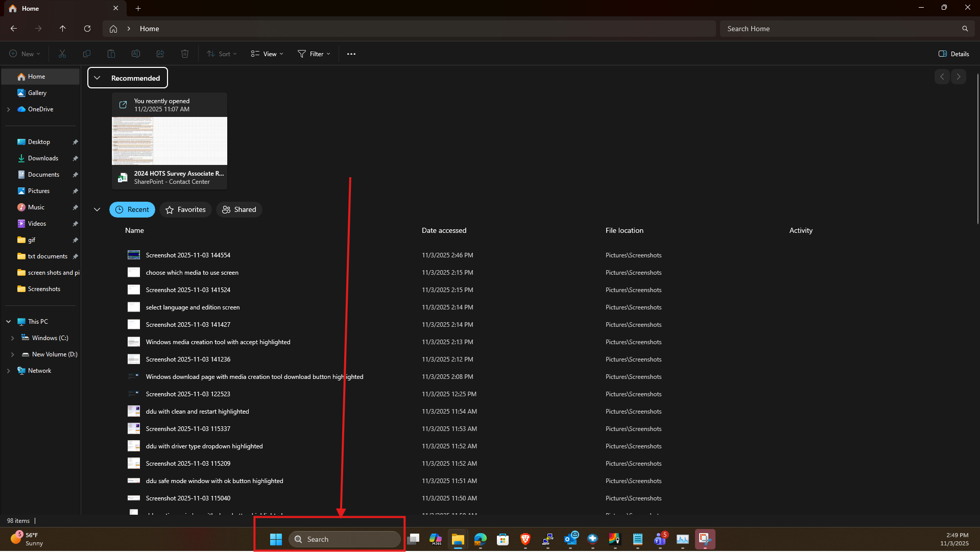
Task: Toggle the Details pane
Action: click(x=953, y=54)
